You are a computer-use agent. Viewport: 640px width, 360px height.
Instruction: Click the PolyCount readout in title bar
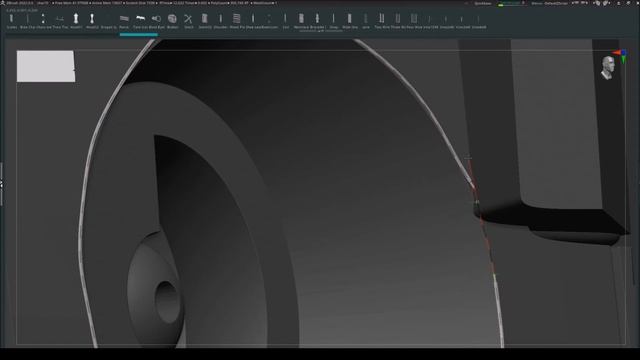pos(228,3)
